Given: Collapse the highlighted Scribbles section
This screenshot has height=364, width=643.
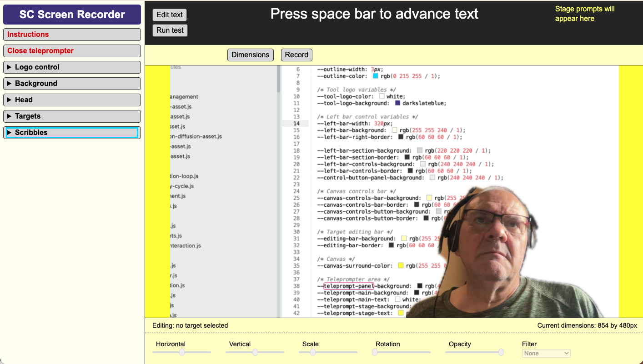Looking at the screenshot, I should (x=72, y=133).
